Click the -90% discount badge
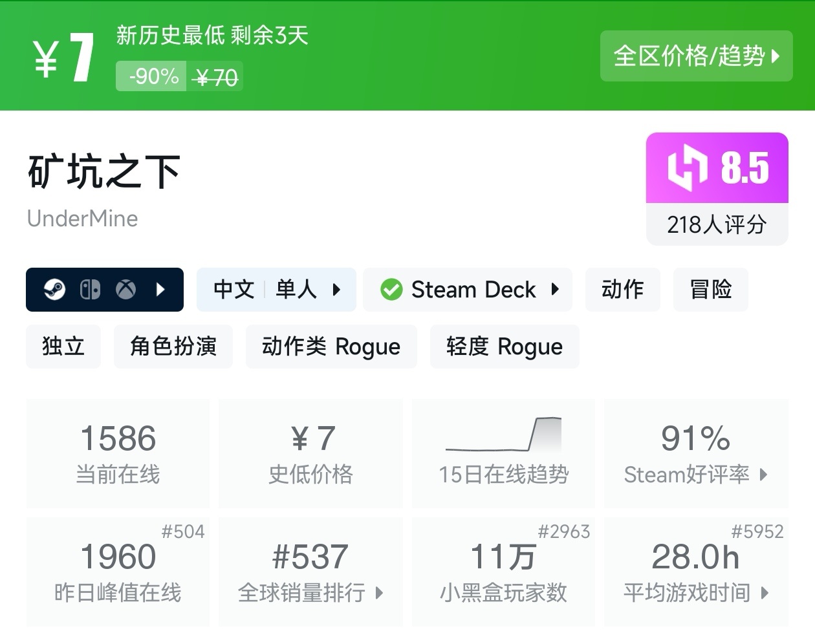This screenshot has width=815, height=644. click(x=153, y=77)
